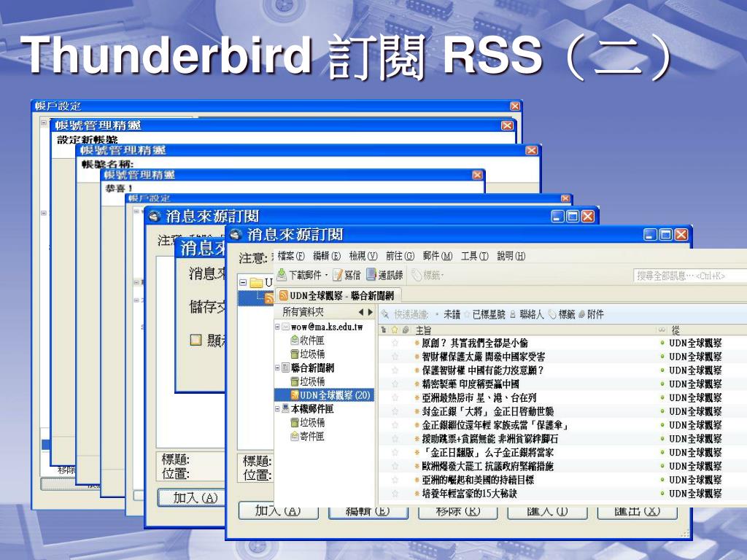Viewport: 747px width, 560px height.
Task: Select 寄件匣 outbox under 本機郵件匣
Action: [x=307, y=436]
